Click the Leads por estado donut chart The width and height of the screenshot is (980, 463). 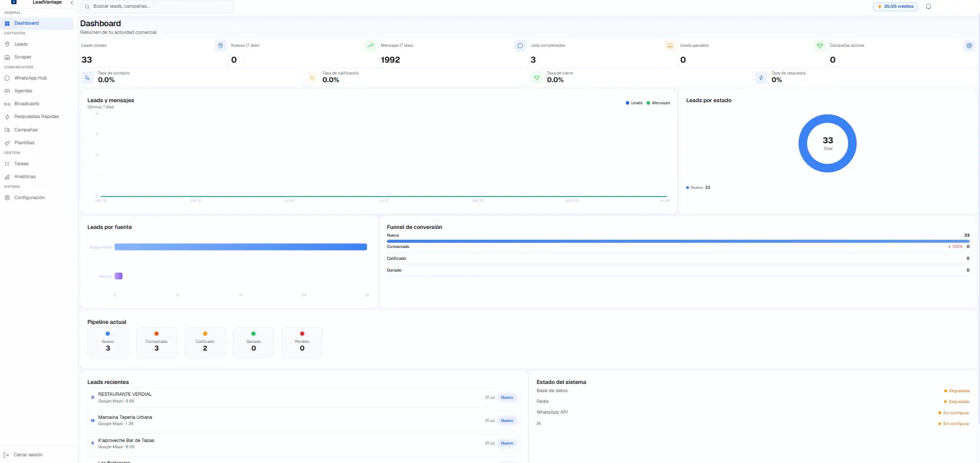coord(828,143)
